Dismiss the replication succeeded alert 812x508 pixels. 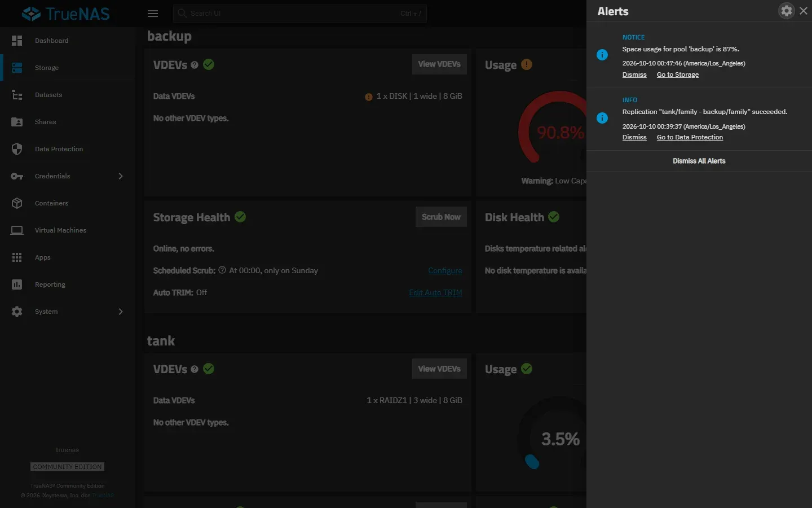634,137
